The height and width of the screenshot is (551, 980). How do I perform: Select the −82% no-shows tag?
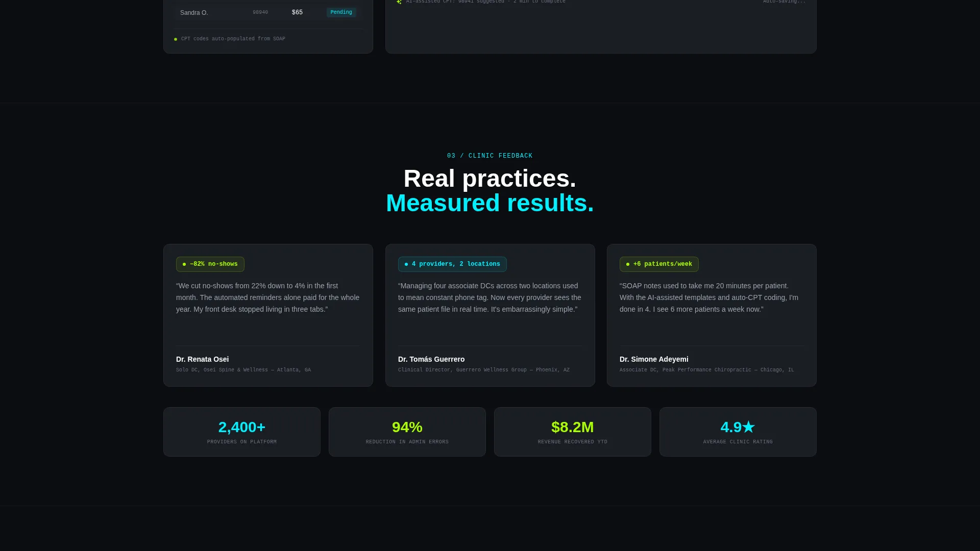[x=210, y=264]
